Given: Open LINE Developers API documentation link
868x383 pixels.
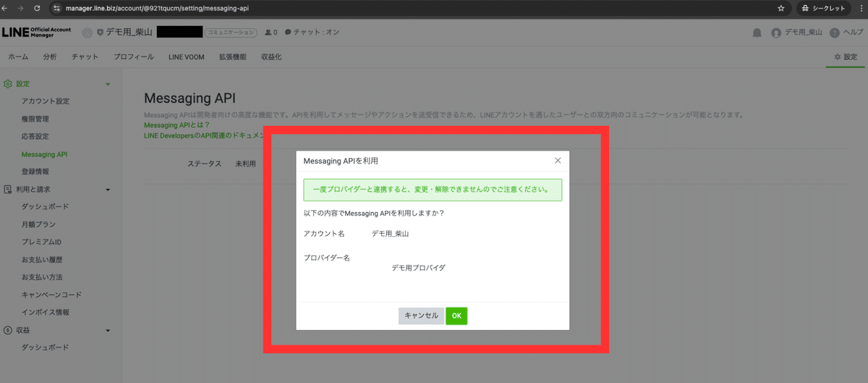Looking at the screenshot, I should [x=203, y=135].
